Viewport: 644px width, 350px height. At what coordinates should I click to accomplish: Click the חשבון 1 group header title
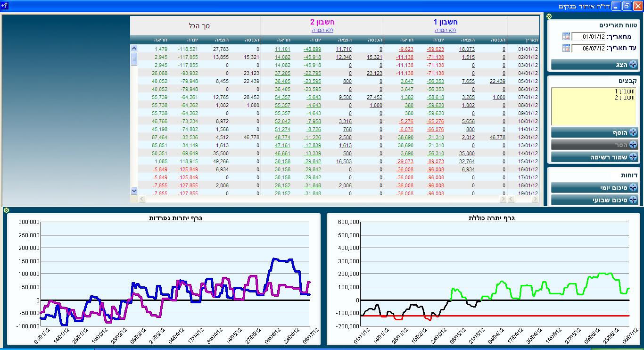pyautogui.click(x=446, y=22)
